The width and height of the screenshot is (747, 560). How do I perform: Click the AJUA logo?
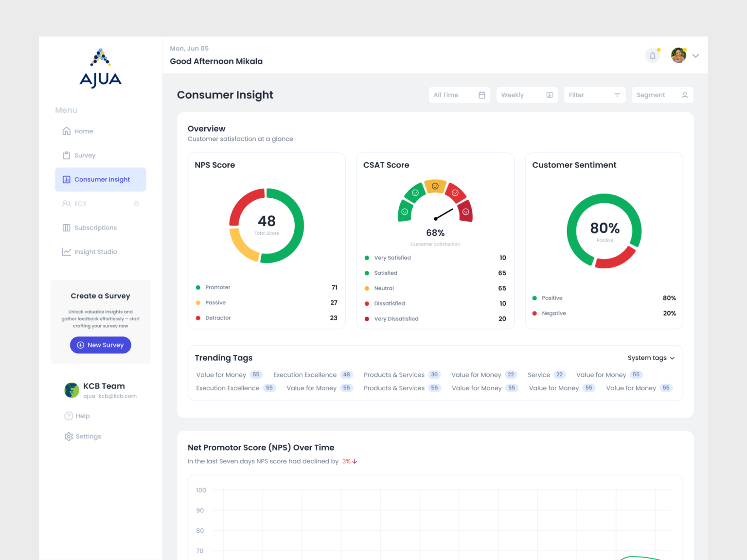click(x=101, y=68)
